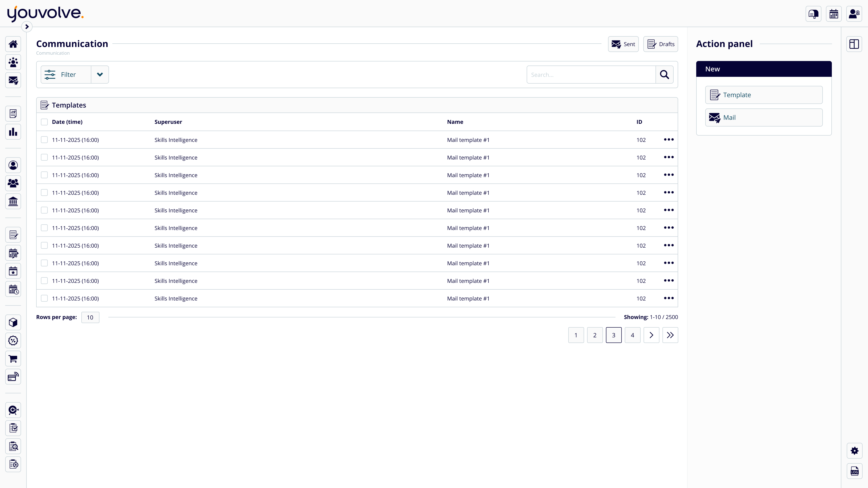Screen dimensions: 868x488
Task: Click the bank institution sidebar icon
Action: click(x=13, y=201)
